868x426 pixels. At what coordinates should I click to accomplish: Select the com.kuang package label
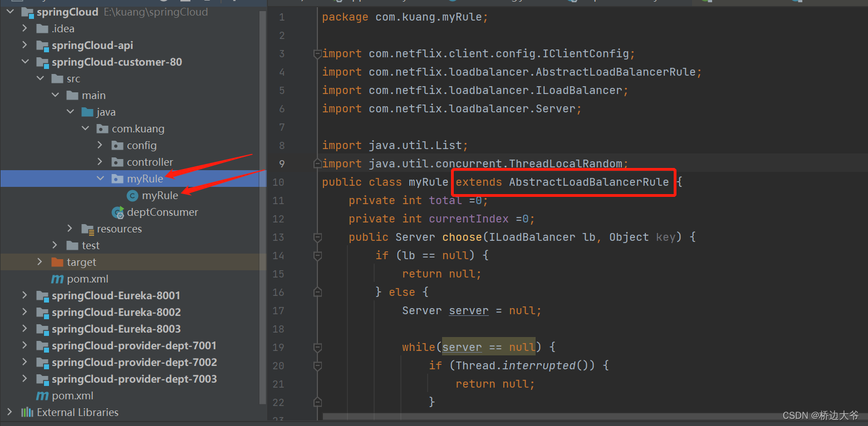[x=138, y=128]
